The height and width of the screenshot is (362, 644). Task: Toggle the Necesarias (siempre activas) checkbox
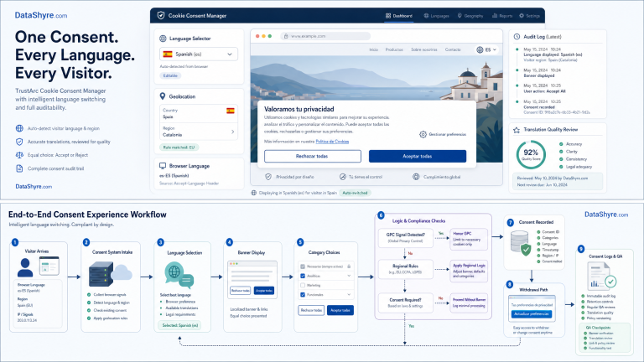tap(303, 266)
